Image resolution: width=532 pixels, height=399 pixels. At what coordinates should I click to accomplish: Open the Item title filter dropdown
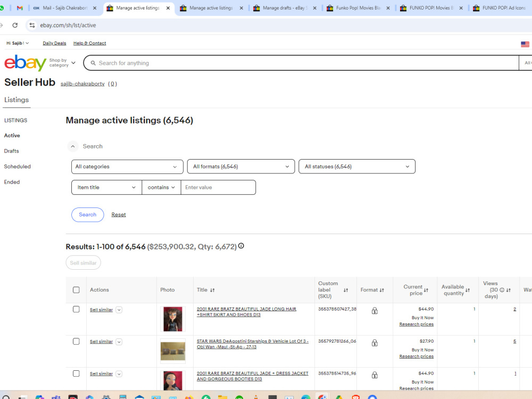(x=106, y=187)
